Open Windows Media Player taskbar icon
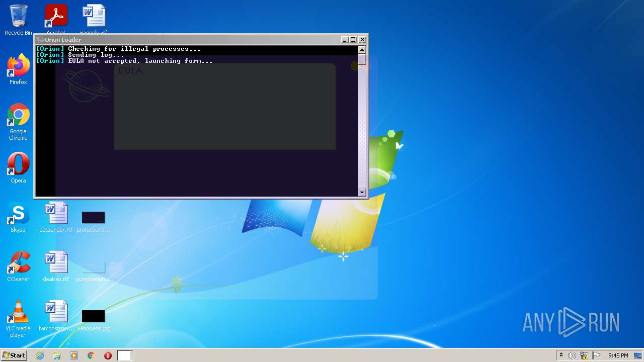 pos(74,355)
